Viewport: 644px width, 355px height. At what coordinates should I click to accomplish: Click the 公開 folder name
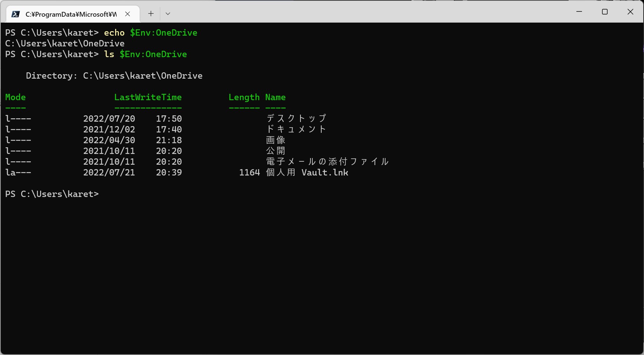point(276,151)
